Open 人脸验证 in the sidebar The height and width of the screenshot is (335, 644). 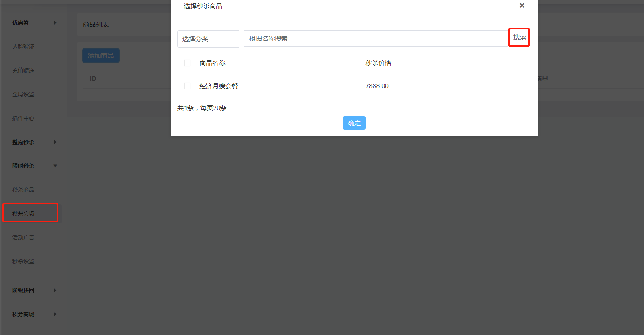coord(23,46)
